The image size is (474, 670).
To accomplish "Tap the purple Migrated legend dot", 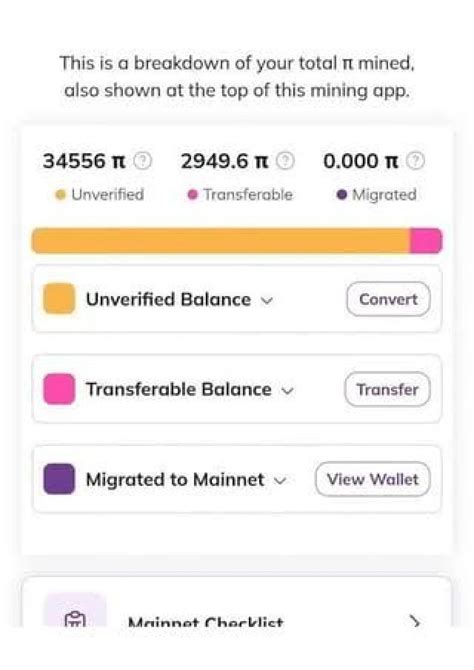I will [x=342, y=195].
